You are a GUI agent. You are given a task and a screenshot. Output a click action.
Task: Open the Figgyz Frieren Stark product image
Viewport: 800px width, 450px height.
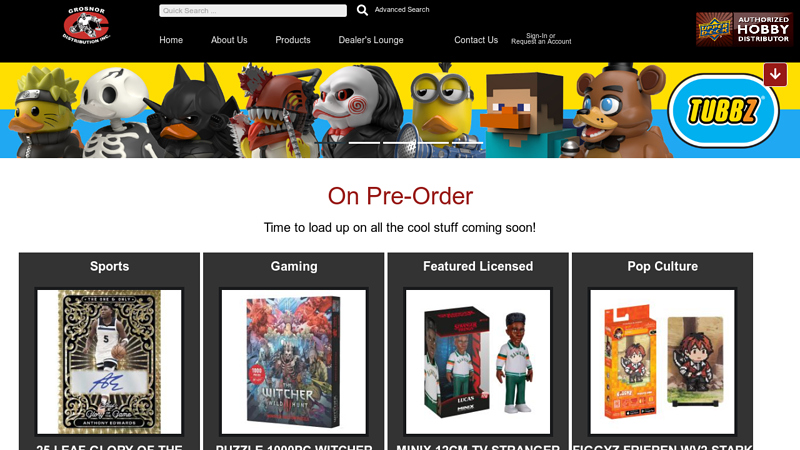[x=662, y=362]
